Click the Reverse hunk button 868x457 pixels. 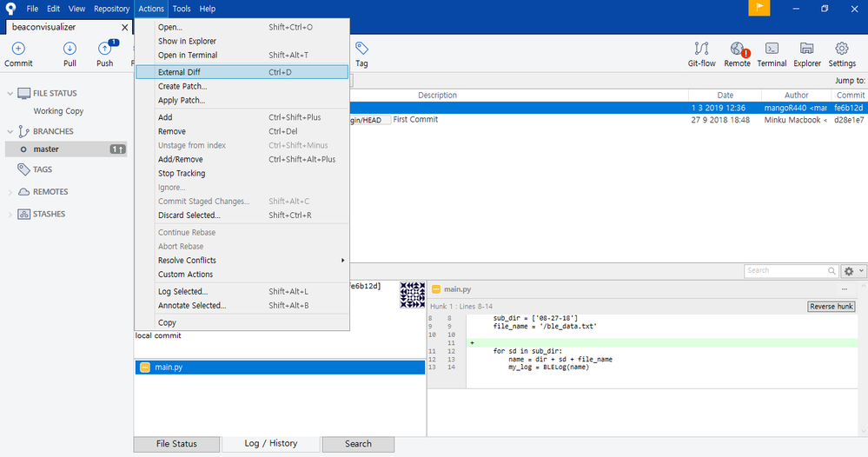831,307
